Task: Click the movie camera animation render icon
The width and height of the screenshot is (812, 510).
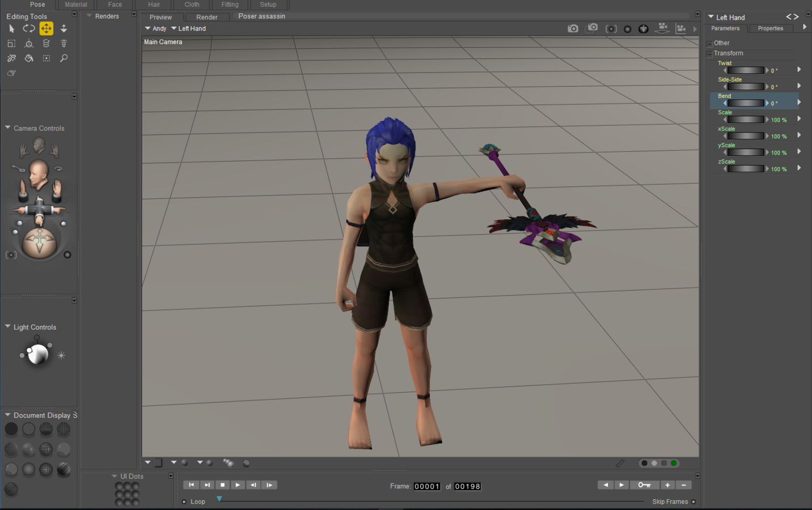Action: tap(680, 28)
